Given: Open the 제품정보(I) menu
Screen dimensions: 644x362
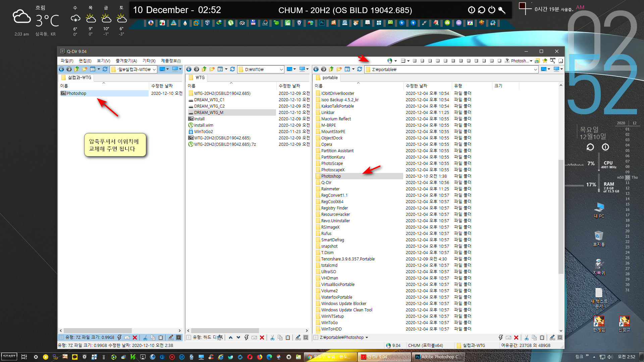Looking at the screenshot, I should coord(171,61).
